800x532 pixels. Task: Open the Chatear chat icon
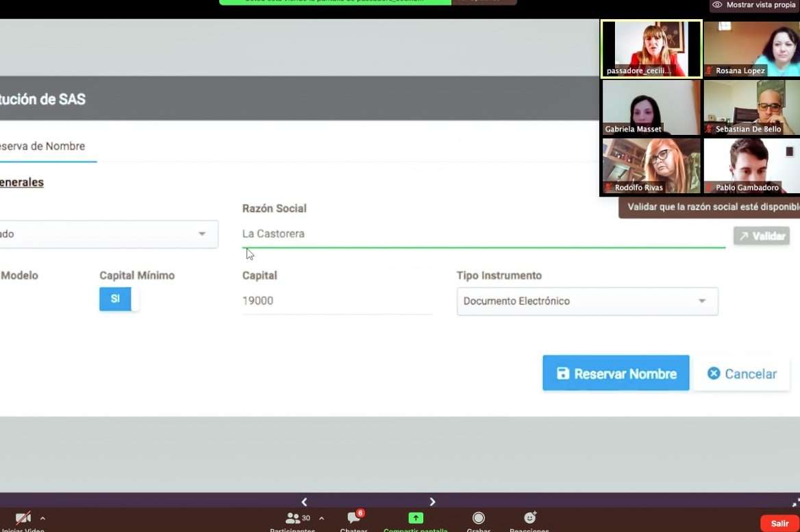point(354,518)
